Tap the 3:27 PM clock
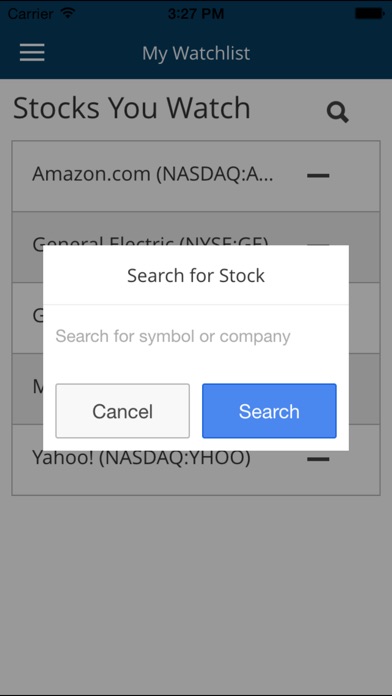 [196, 14]
